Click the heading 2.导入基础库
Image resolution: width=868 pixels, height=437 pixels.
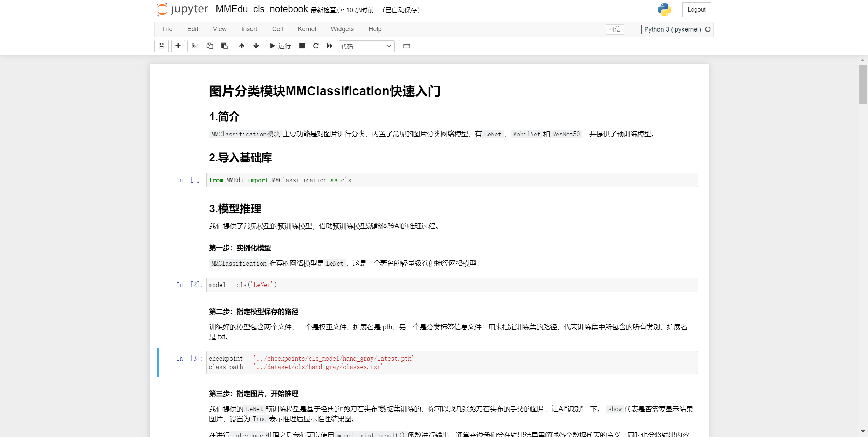tap(240, 158)
